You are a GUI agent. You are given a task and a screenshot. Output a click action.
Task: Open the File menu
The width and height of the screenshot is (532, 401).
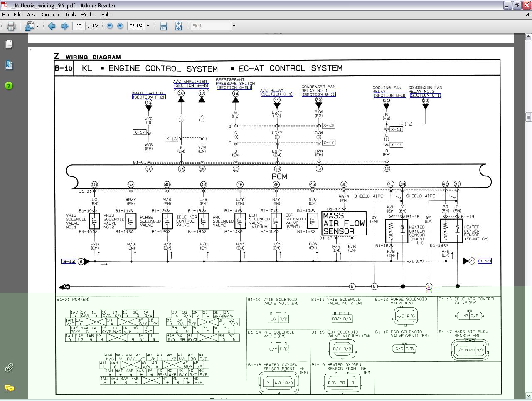pos(5,15)
